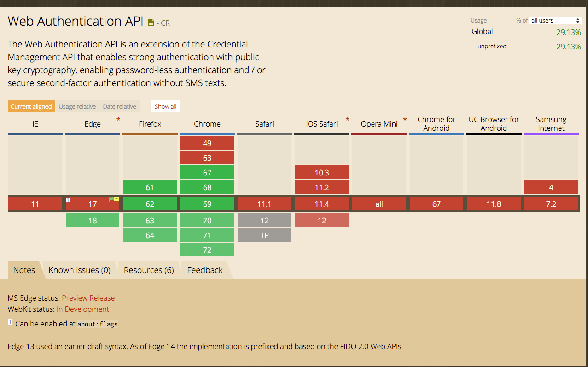This screenshot has height=367, width=588.
Task: Open the 'Preview Release' Edge status link
Action: [88, 298]
